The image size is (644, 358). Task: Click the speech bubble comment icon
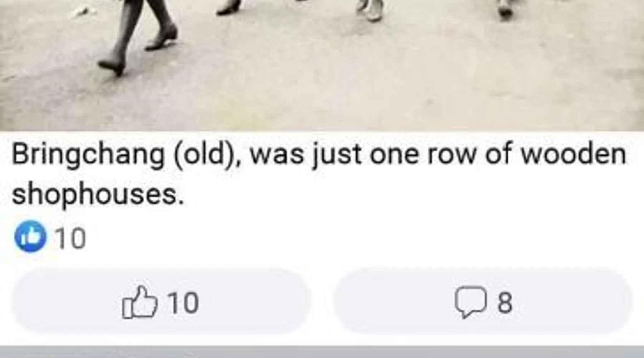point(470,302)
